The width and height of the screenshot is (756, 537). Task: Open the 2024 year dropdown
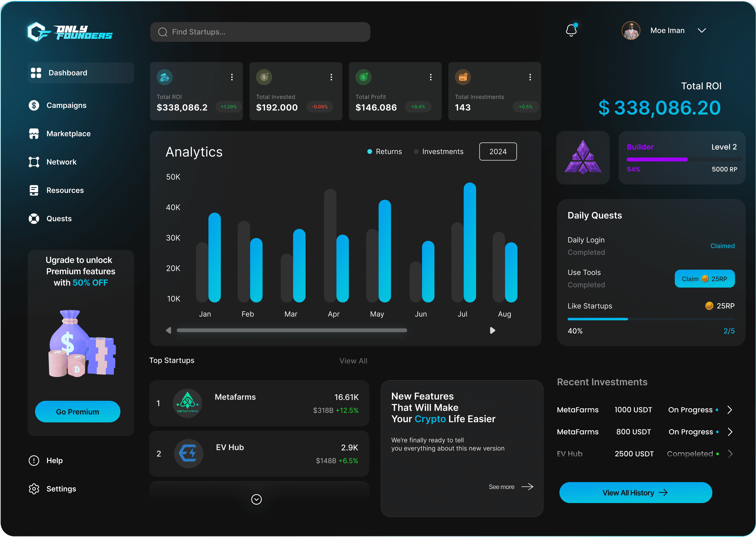[x=498, y=151]
